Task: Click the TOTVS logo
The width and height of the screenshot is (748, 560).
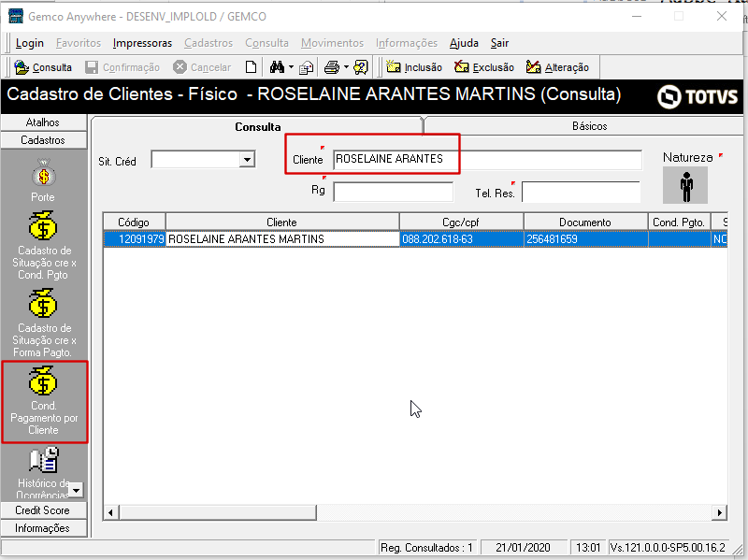Action: tap(698, 97)
